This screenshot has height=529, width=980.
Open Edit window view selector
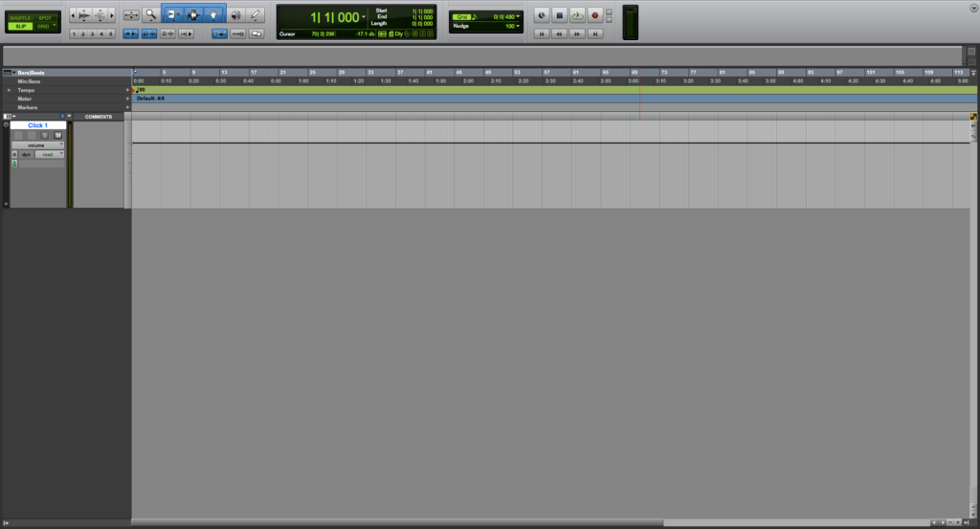pos(9,116)
